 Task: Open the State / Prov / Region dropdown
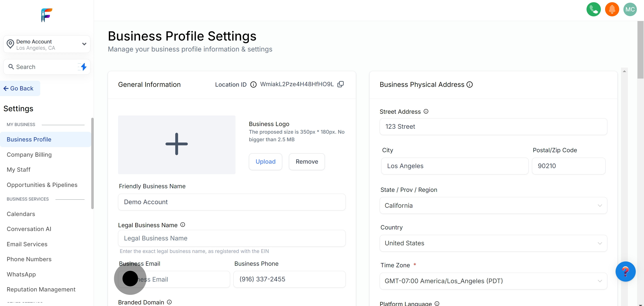click(493, 205)
